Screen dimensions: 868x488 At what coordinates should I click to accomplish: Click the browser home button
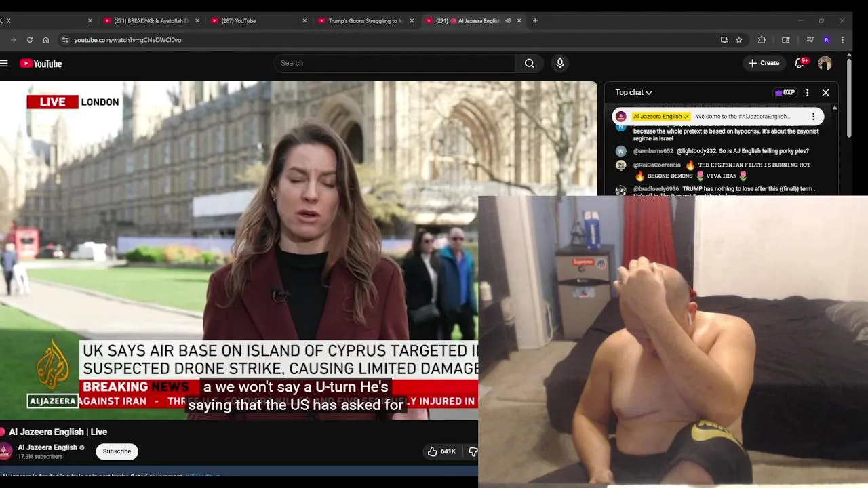click(45, 40)
